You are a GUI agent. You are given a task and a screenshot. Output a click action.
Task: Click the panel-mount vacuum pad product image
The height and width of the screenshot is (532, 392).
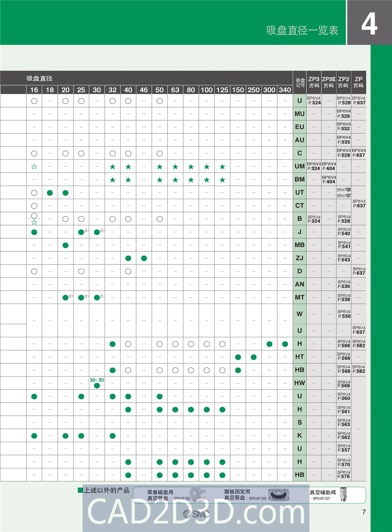(278, 495)
